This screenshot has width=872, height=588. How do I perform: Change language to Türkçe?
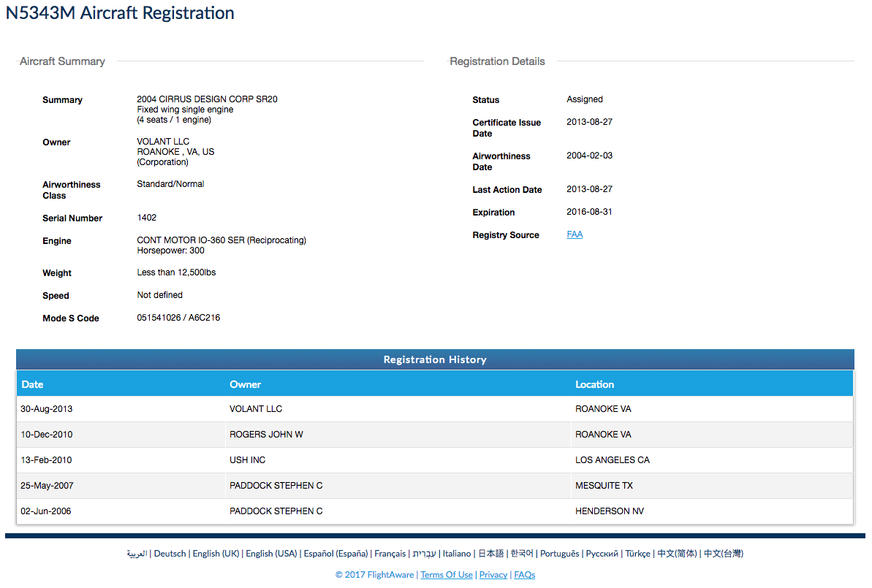[x=637, y=554]
